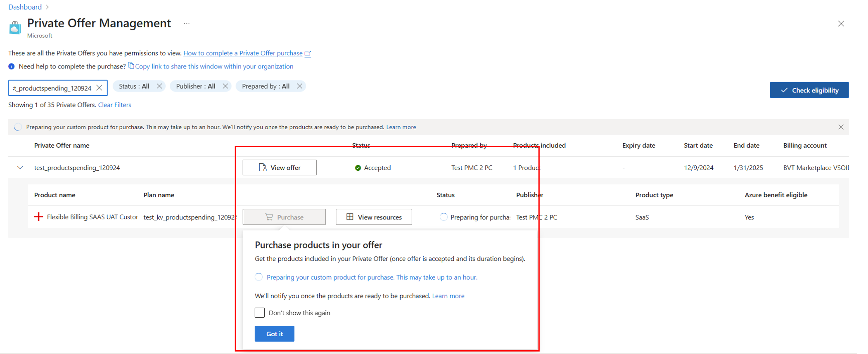Click the Flexible Billing SAAS UAT product name
Viewport: 868px width, 354px height.
92,217
